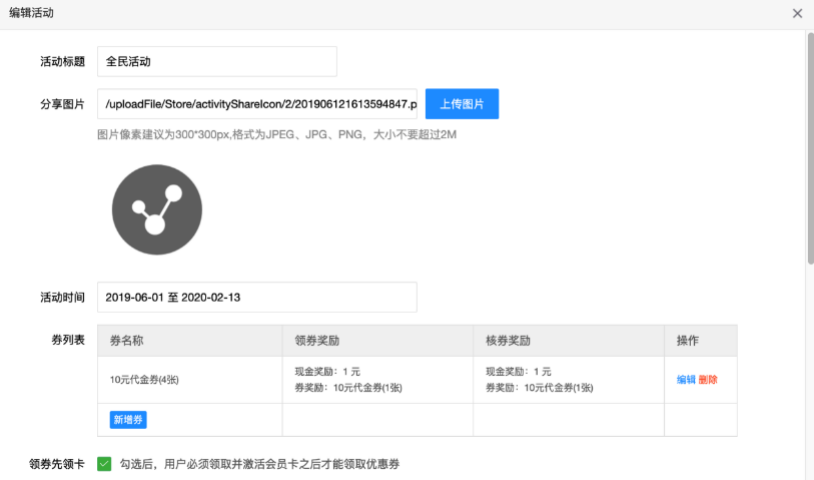
Task: Click the 10元代金券(4张) cell
Action: (190, 380)
